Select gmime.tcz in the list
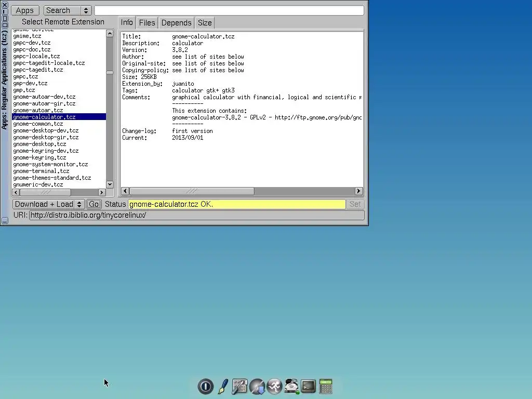 59,36
